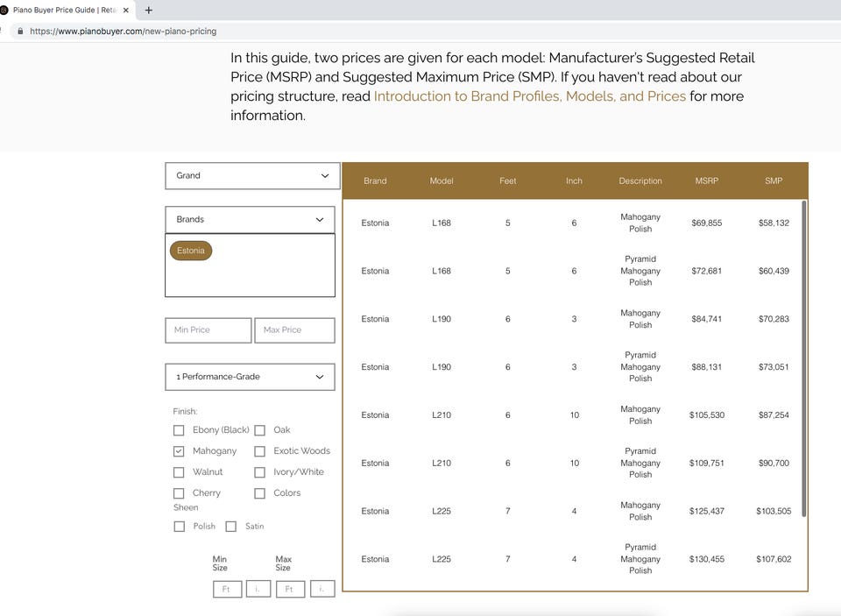The height and width of the screenshot is (616, 841).
Task: Click L210 model in $105,530 row
Action: [x=442, y=414]
